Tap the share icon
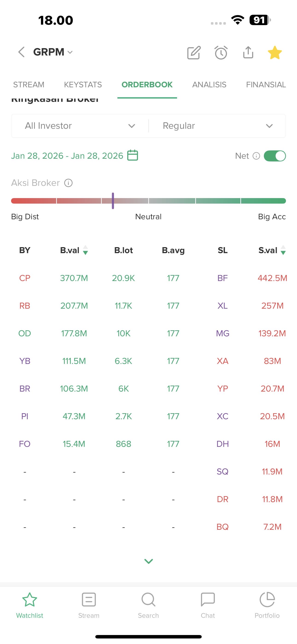The height and width of the screenshot is (644, 297). [248, 53]
